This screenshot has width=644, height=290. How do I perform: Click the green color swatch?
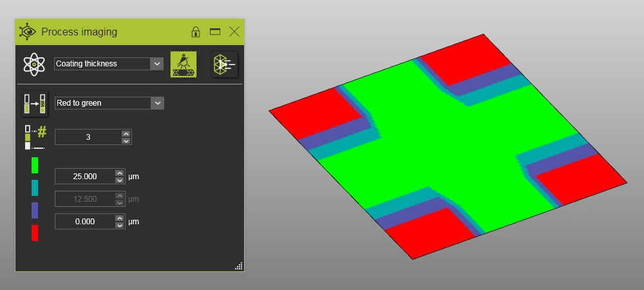click(35, 165)
